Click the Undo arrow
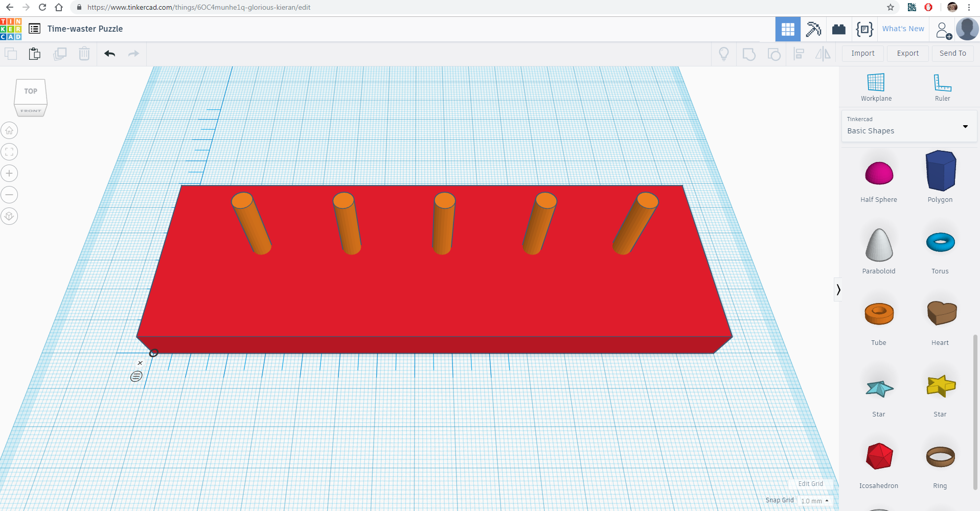This screenshot has height=511, width=980. click(109, 54)
